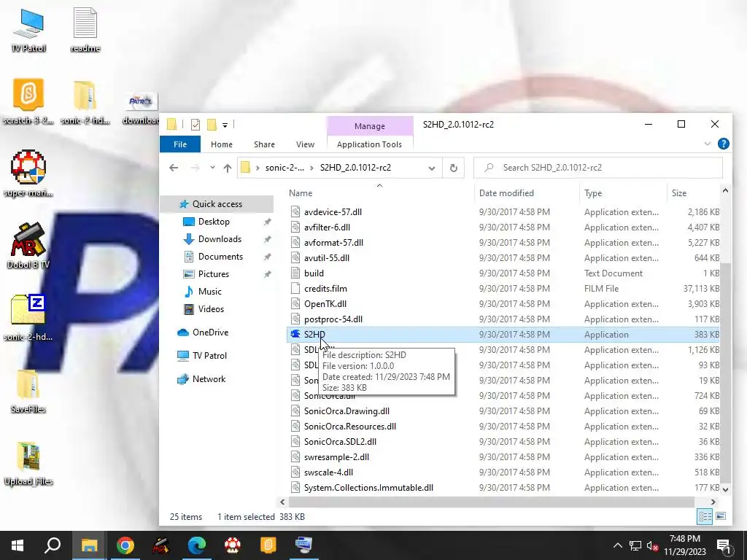
Task: Open the File menu tab
Action: pyautogui.click(x=180, y=144)
